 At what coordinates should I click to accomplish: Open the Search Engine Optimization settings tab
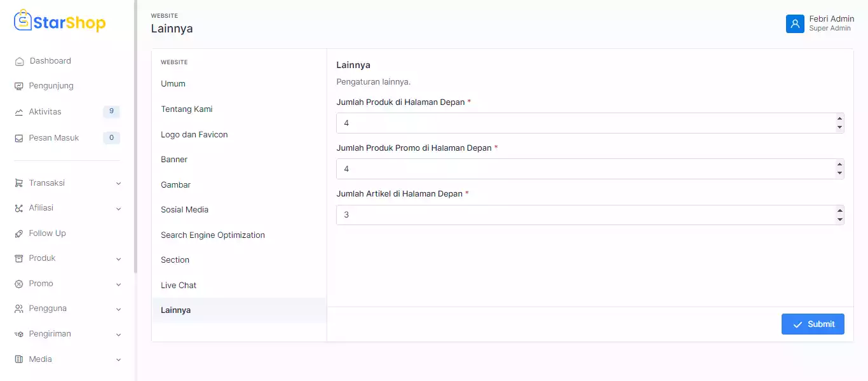(212, 235)
